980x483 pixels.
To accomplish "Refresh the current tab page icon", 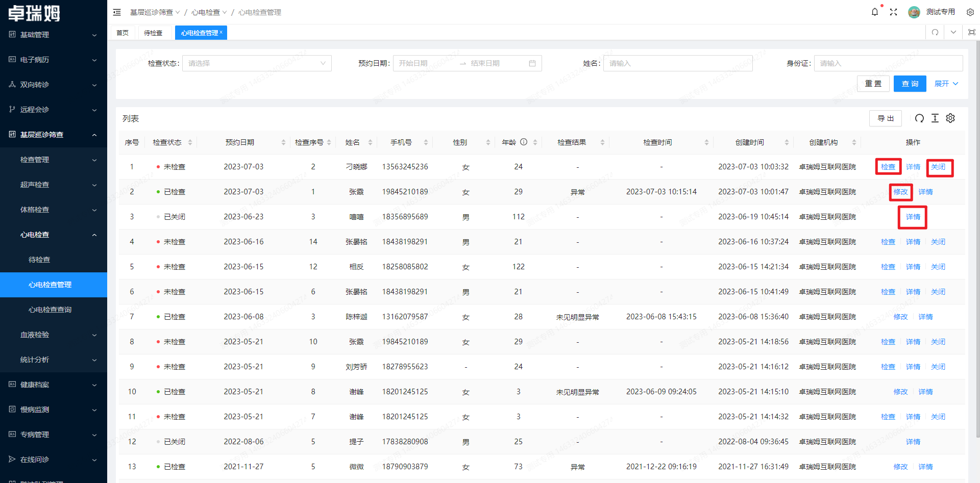I will click(x=935, y=32).
